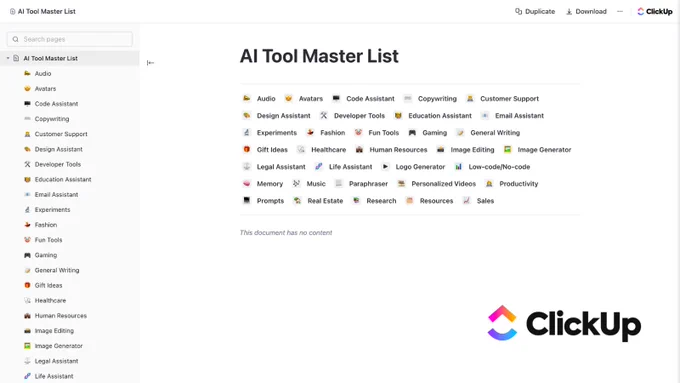Screen dimensions: 680x383
Task: Click the document icon beside header title
Action: tap(12, 11)
